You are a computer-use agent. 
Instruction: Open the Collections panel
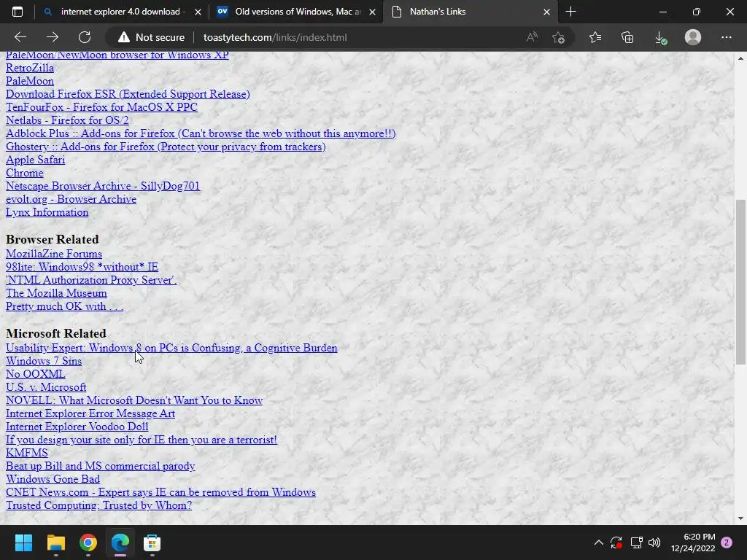627,37
